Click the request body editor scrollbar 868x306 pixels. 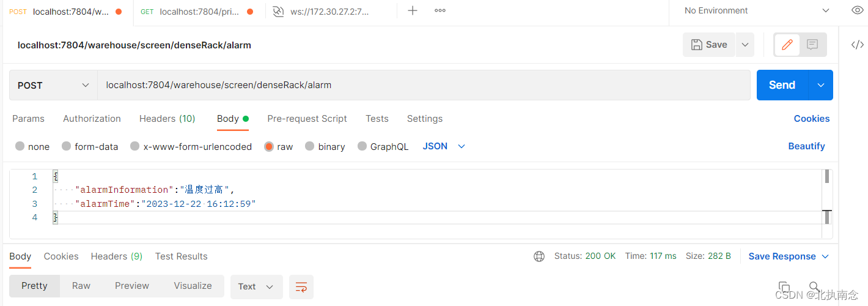coord(827,204)
